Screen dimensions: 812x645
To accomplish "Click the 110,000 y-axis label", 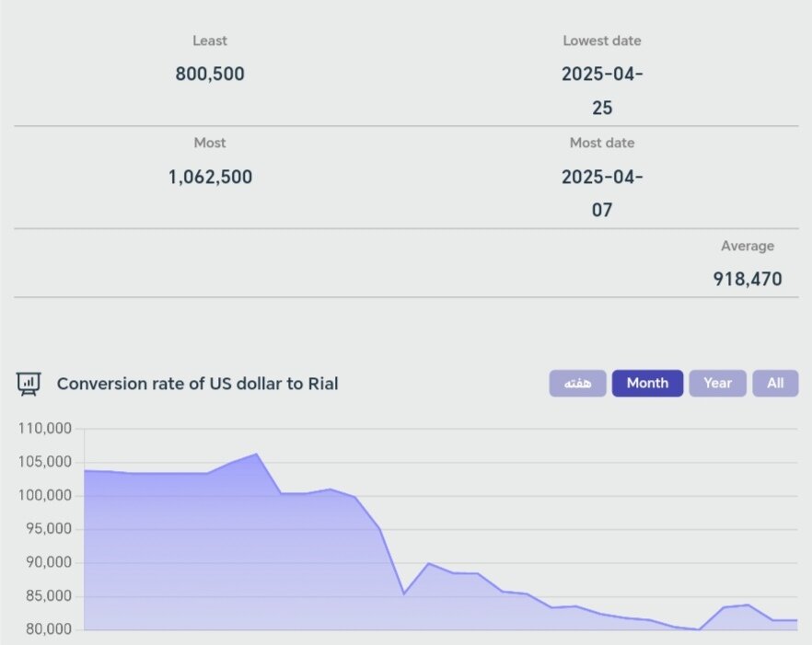I will coord(46,429).
